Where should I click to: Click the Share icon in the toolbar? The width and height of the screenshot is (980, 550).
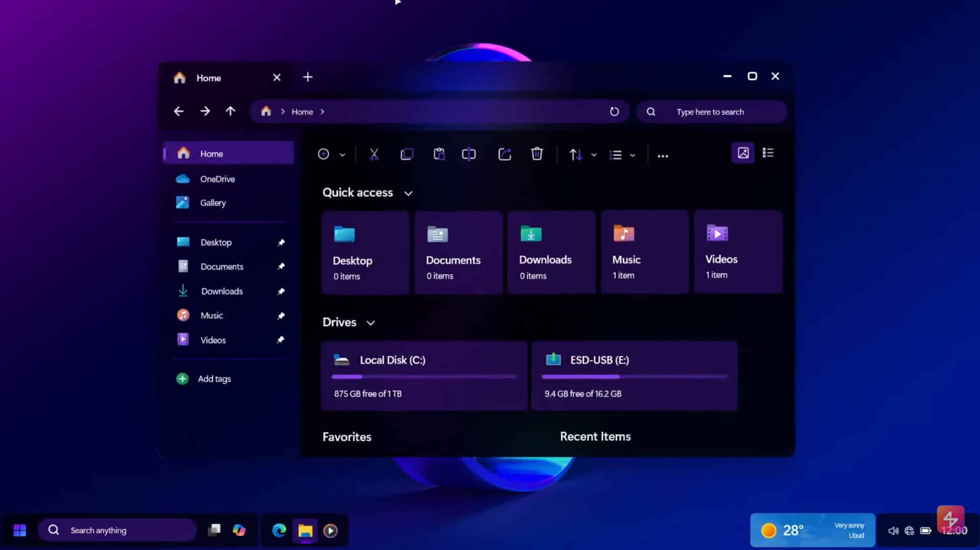pyautogui.click(x=505, y=154)
